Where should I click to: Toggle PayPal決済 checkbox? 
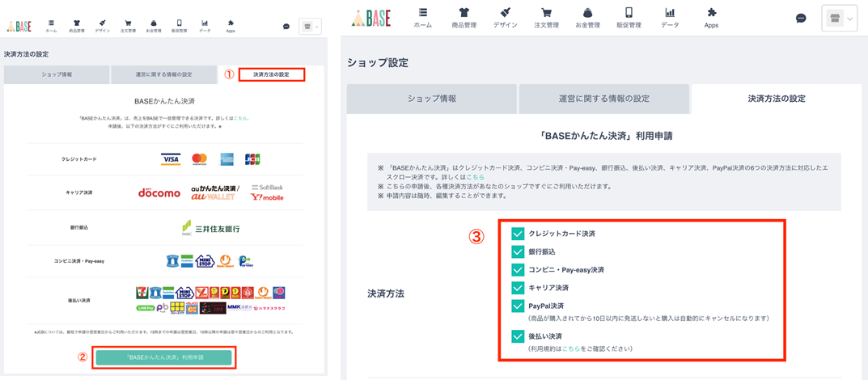(x=518, y=306)
